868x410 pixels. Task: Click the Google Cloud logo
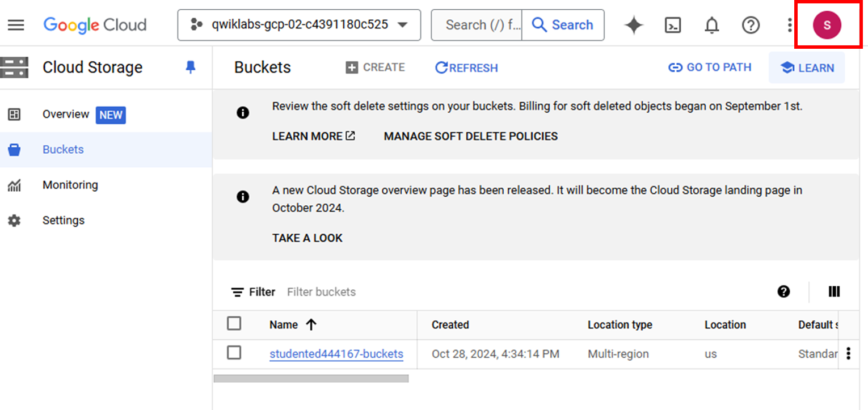(x=95, y=25)
